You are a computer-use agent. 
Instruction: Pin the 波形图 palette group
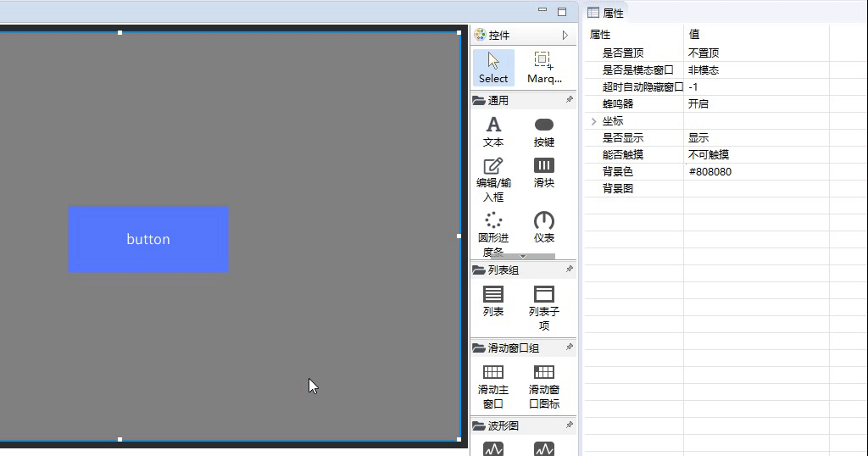point(569,425)
